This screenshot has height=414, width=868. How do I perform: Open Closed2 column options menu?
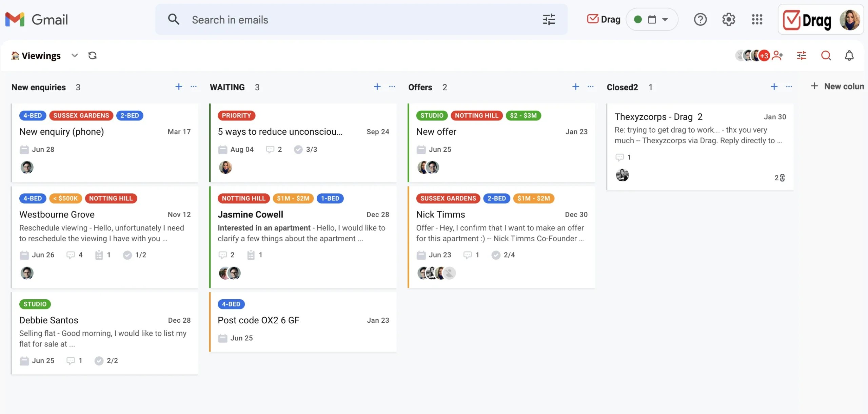tap(789, 87)
